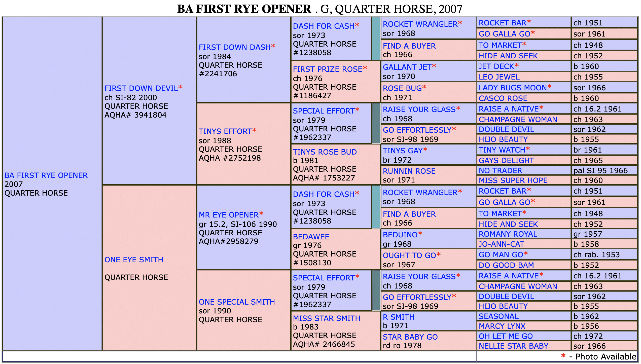Open the GAYS DELIGHT link

(506, 160)
